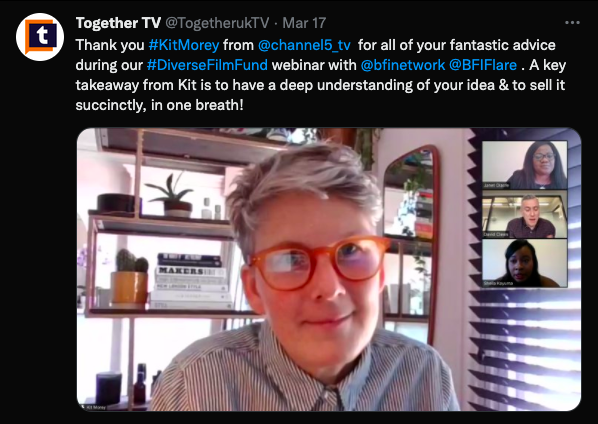Screen dimensions: 598x424
Task: Click the Kit Morey name label
Action: [x=96, y=408]
